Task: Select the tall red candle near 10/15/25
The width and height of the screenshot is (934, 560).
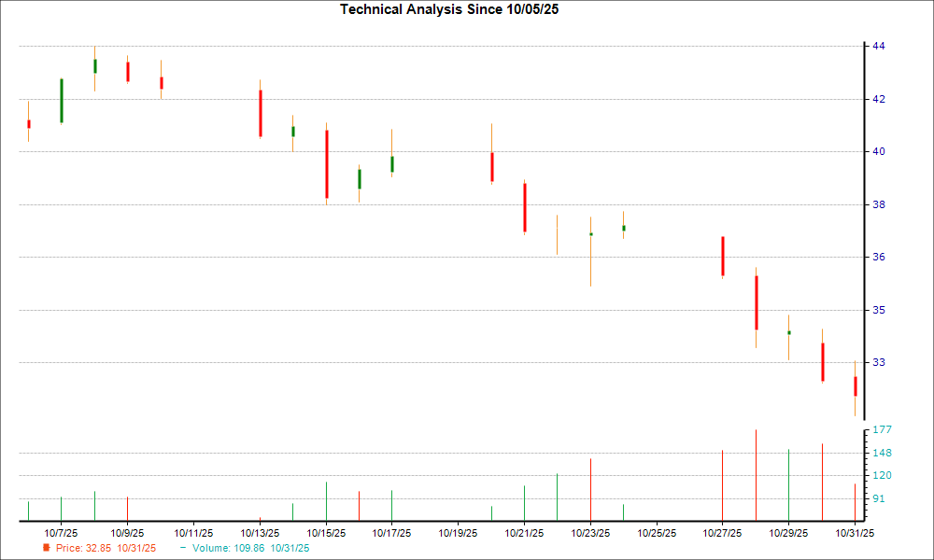Action: (326, 163)
